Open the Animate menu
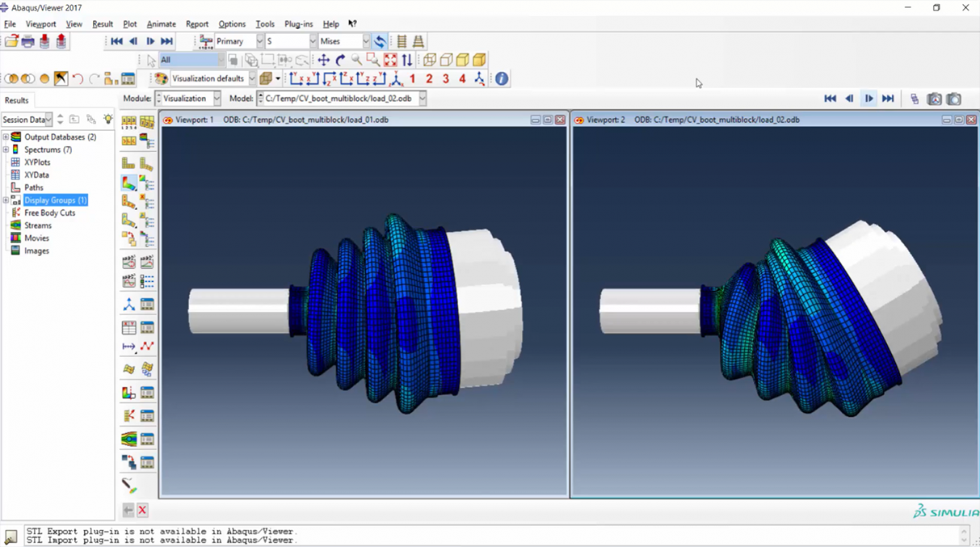The image size is (980, 547). (x=161, y=24)
